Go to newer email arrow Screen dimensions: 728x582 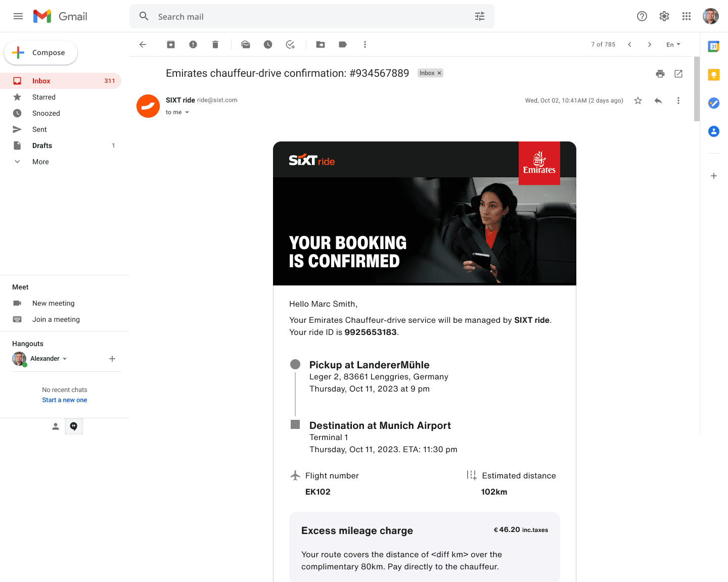click(629, 44)
